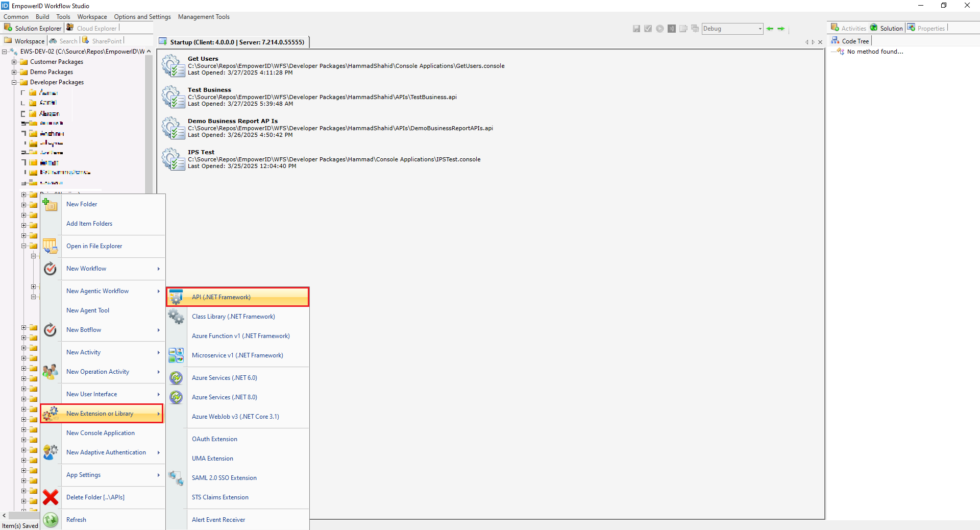Collapse the Developer Packages folder
980x530 pixels.
(x=14, y=82)
